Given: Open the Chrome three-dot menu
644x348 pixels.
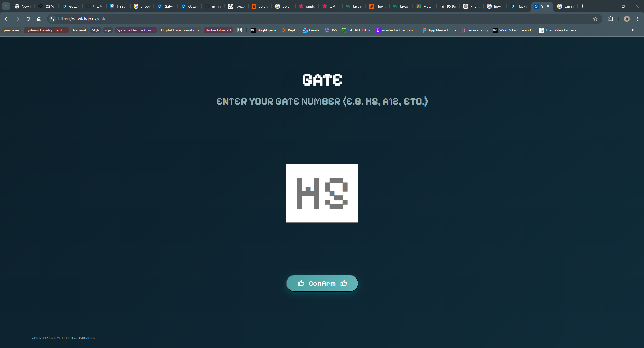Looking at the screenshot, I should point(637,19).
